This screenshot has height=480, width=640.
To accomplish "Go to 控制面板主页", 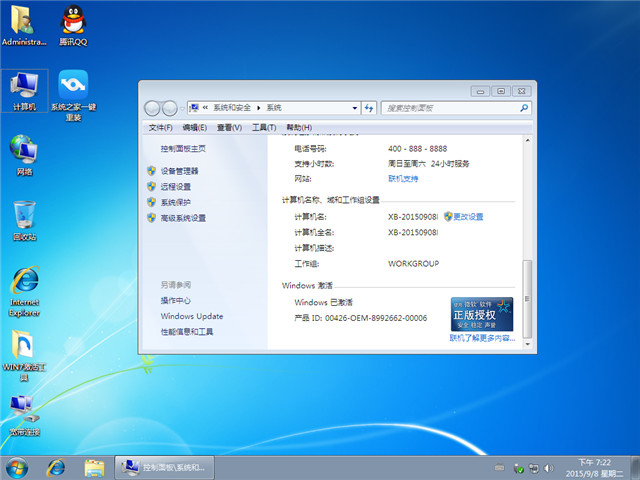I will tap(183, 149).
